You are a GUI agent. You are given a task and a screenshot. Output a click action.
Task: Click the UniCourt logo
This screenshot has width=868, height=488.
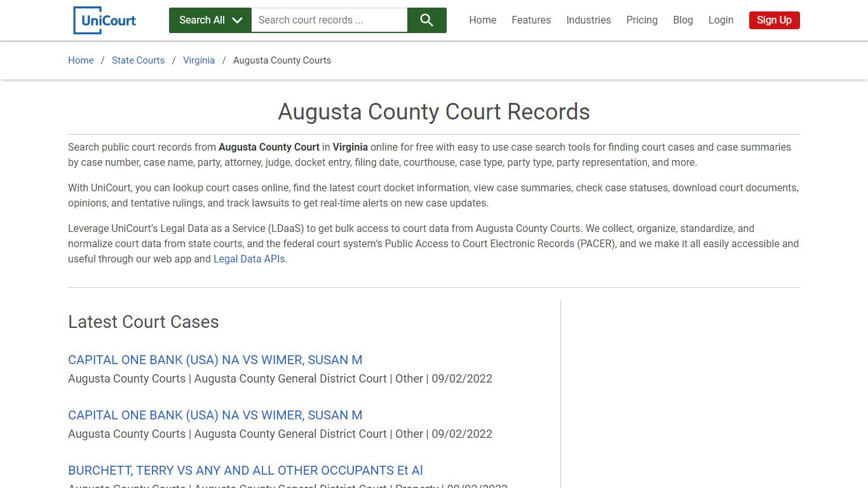point(105,20)
